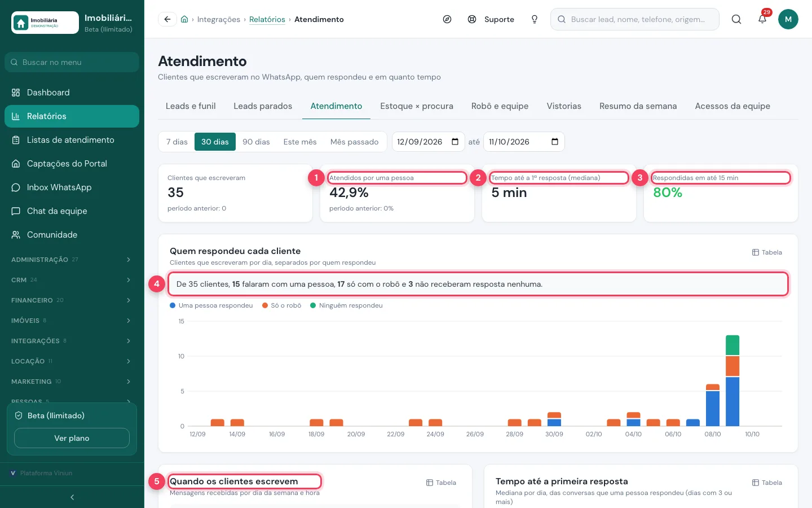Open the notifications bell
This screenshot has width=812, height=508.
coord(762,19)
